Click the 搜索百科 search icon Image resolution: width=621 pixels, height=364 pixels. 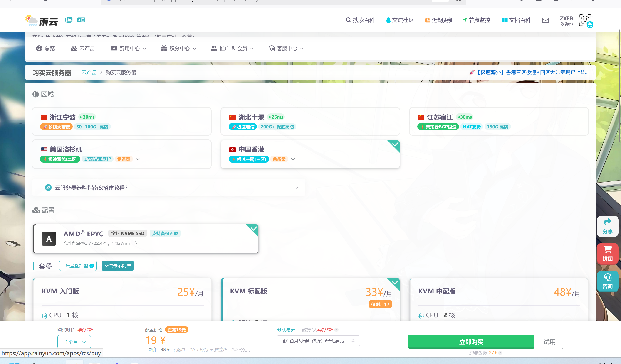pyautogui.click(x=348, y=20)
